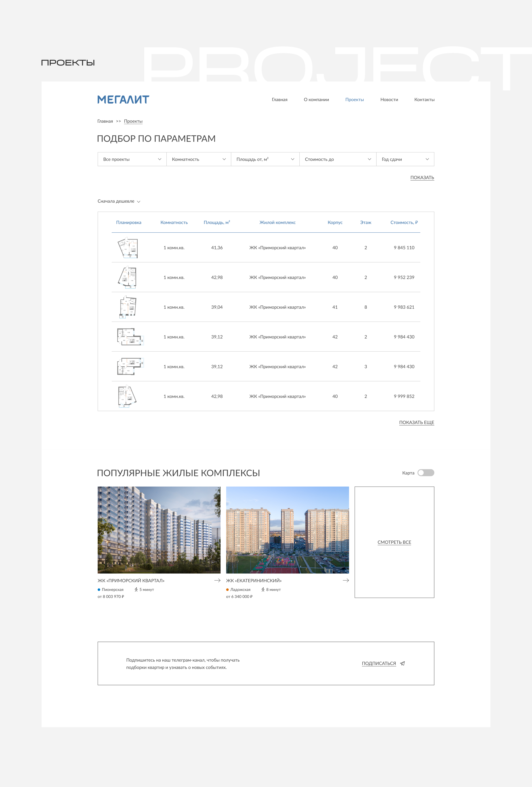This screenshot has height=787, width=532.
Task: Click the Telegram paper plane icon
Action: tap(402, 663)
